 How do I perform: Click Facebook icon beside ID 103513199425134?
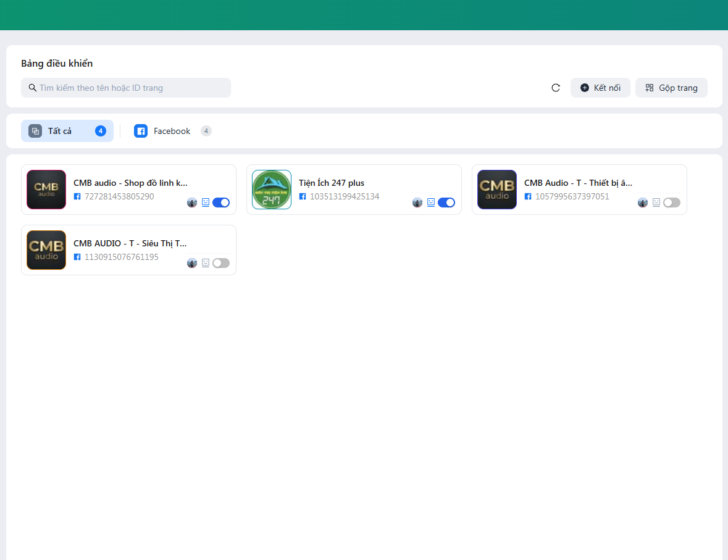click(x=303, y=196)
